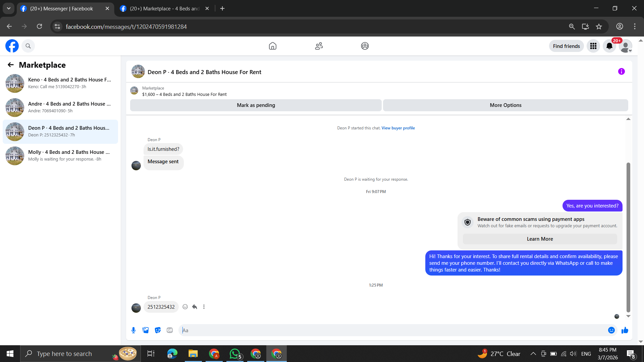Choose a GIF icon
644x362 pixels.
[170, 330]
